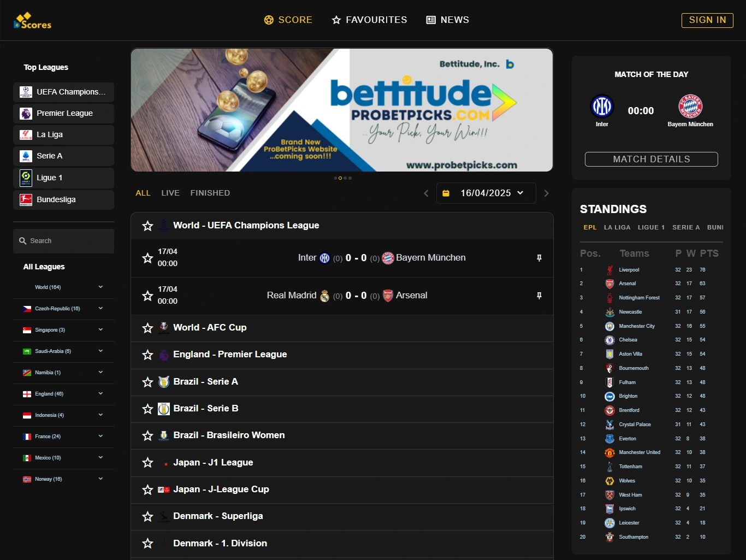Image resolution: width=746 pixels, height=560 pixels.
Task: Star the Real Madrid vs Arsenal match
Action: click(147, 296)
